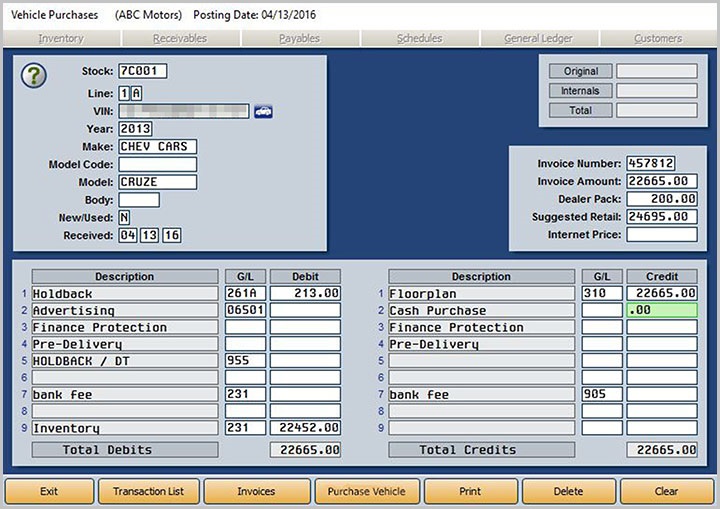Click the Invoices button

point(257,492)
